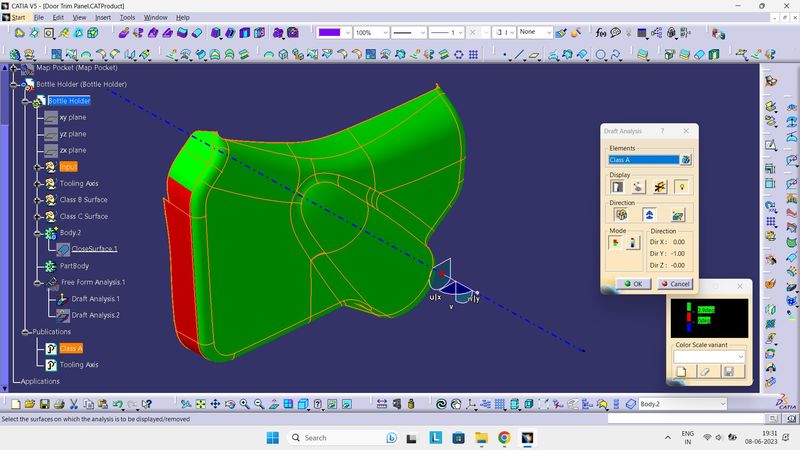Click the red color block in color scale

689,317
